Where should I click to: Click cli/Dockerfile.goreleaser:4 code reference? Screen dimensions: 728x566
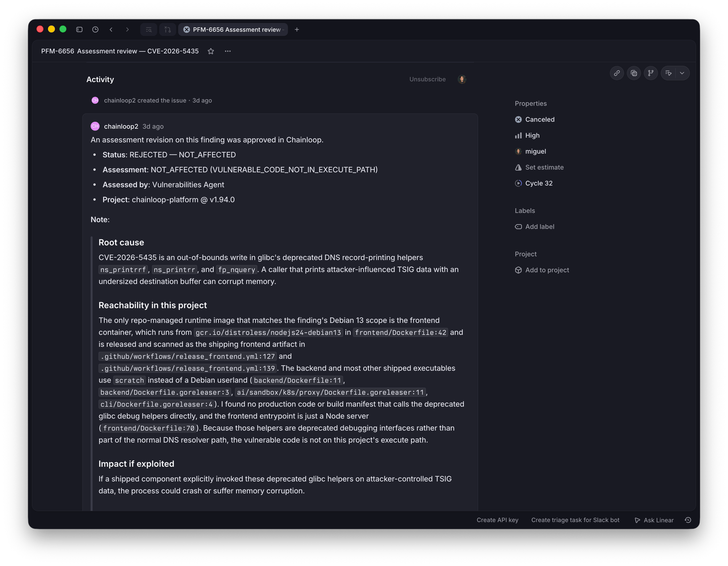(157, 405)
